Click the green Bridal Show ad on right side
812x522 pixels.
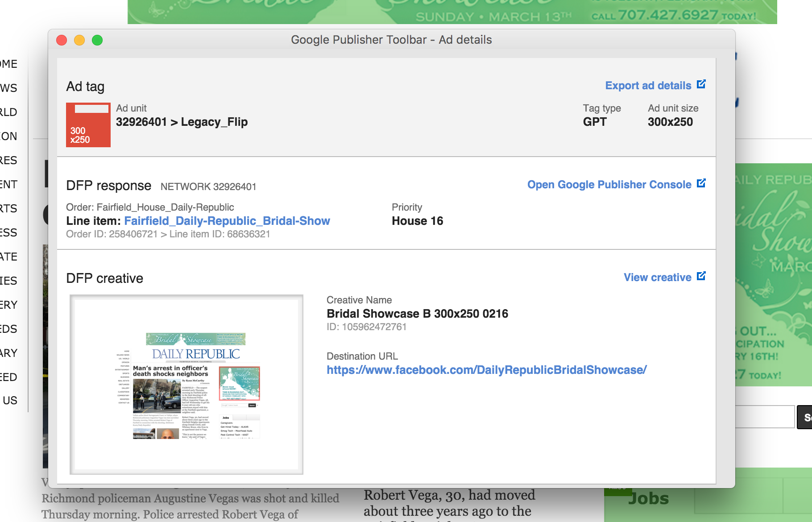click(x=774, y=272)
